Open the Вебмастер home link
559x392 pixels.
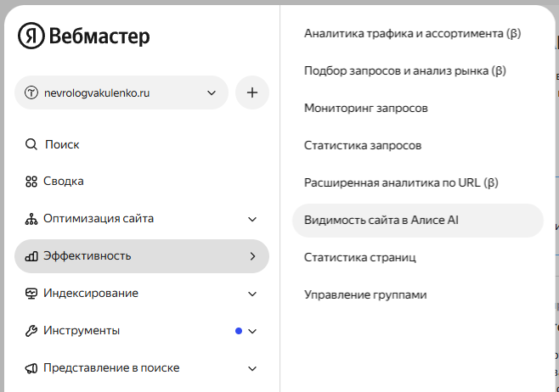(99, 36)
